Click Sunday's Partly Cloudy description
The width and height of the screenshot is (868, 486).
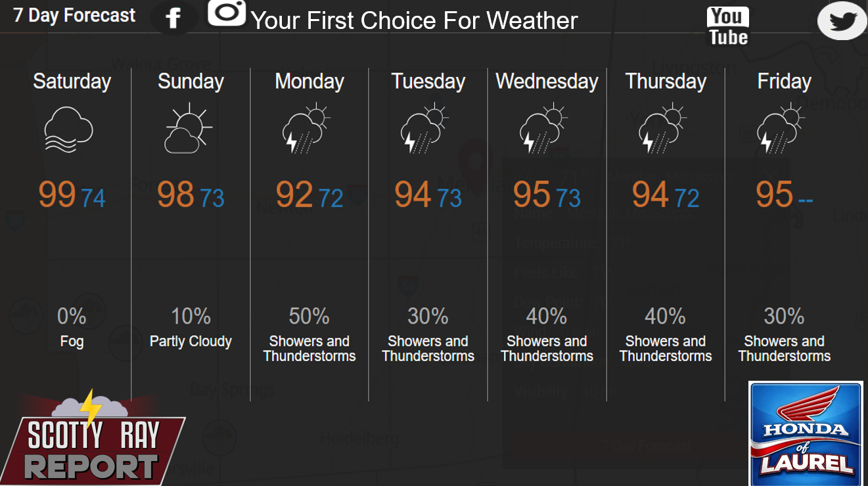pos(191,341)
